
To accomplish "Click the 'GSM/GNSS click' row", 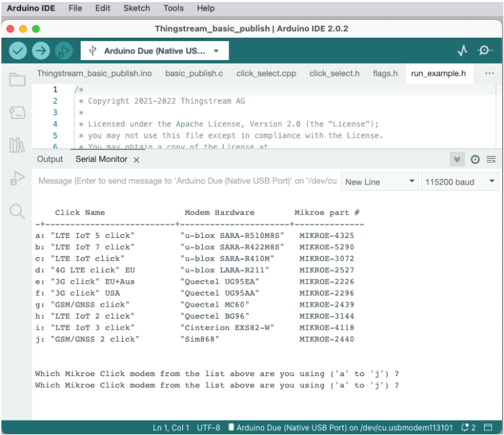I will click(x=194, y=304).
